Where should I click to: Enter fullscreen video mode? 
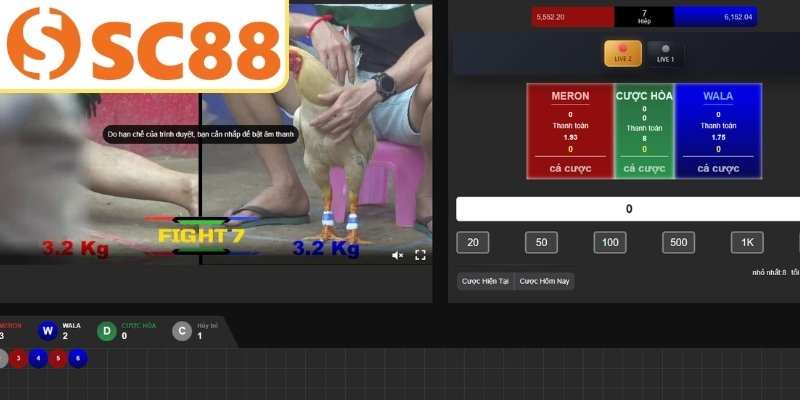click(421, 255)
